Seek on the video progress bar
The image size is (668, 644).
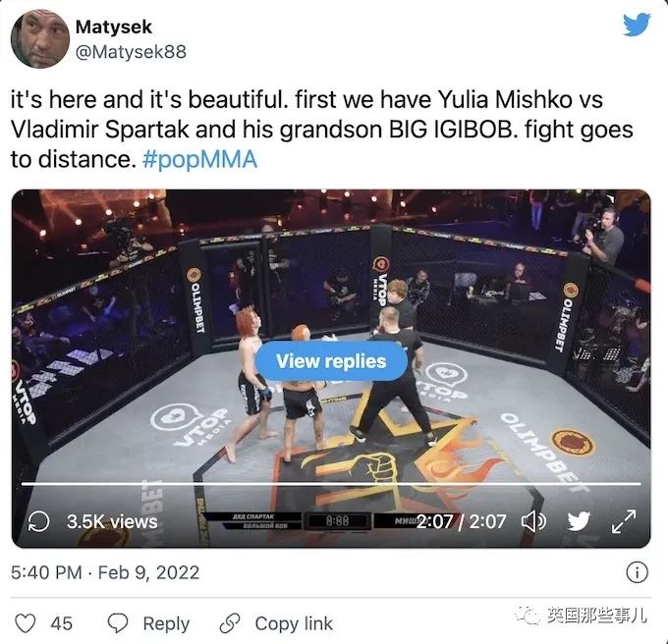(x=331, y=484)
